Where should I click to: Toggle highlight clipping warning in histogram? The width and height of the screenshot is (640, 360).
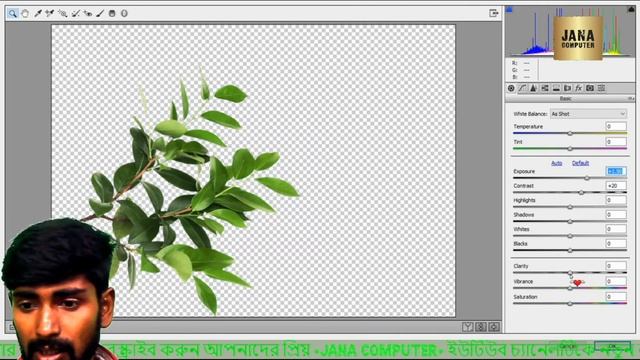click(631, 9)
